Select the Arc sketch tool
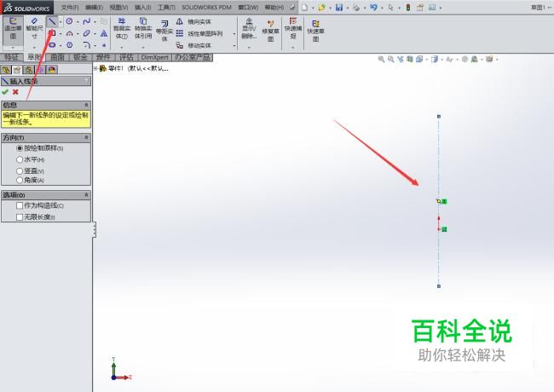This screenshot has height=392, width=554. tap(69, 33)
